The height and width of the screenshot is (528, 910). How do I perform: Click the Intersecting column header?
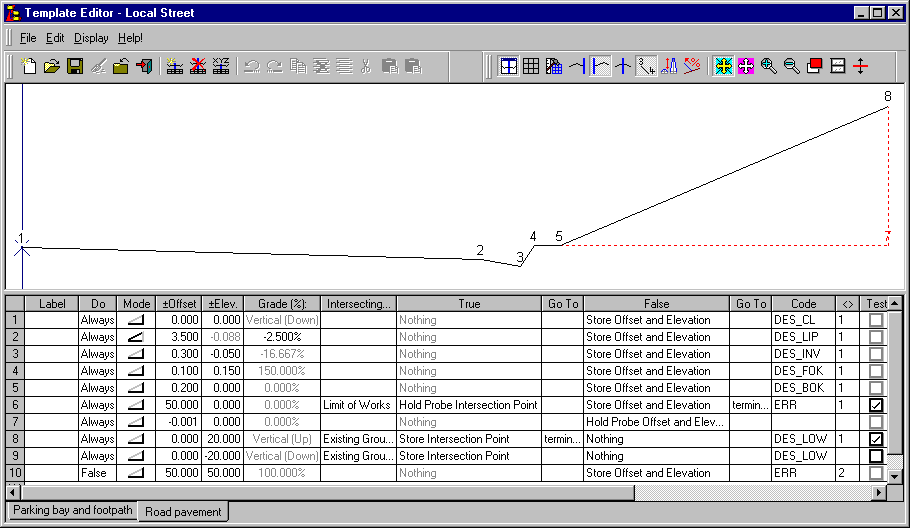[x=359, y=304]
